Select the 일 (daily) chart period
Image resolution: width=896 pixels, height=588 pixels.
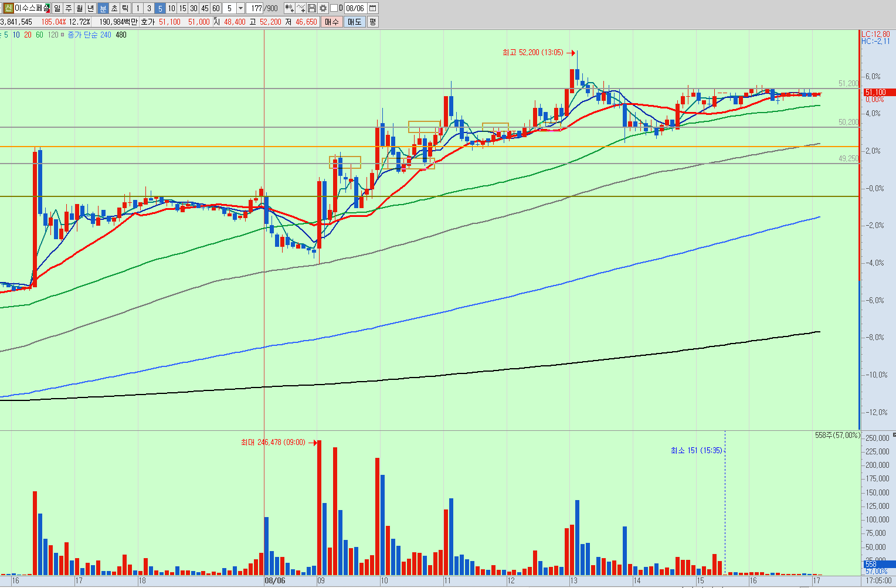[x=57, y=8]
